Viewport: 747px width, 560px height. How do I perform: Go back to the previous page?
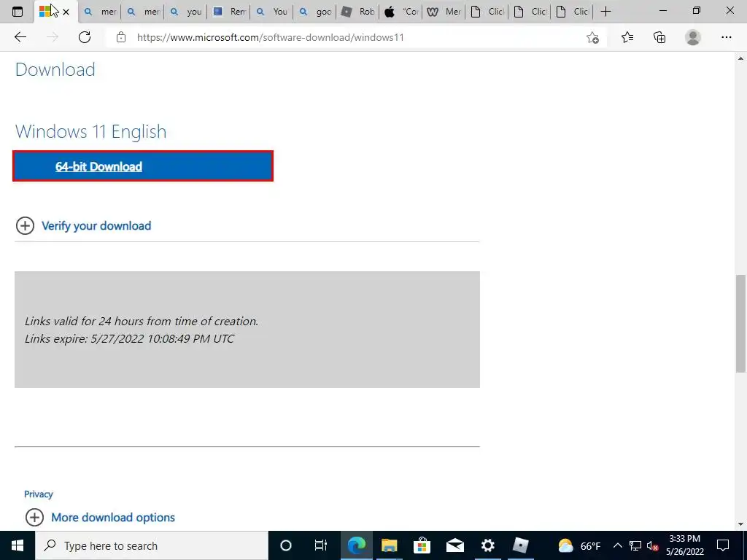click(20, 37)
